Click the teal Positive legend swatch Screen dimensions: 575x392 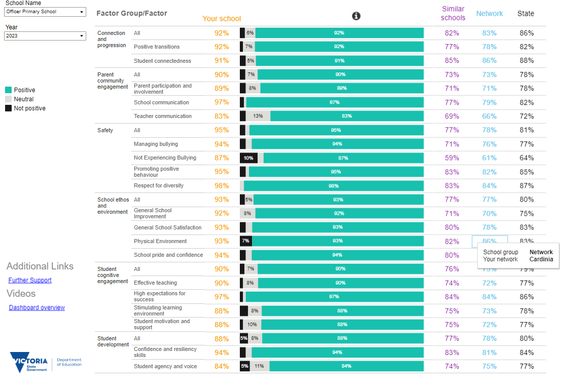9,90
